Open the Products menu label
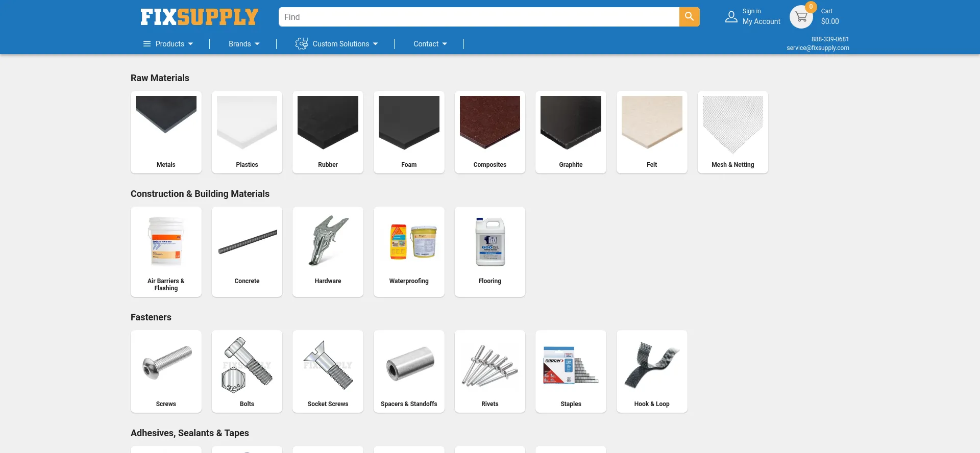 pos(170,44)
